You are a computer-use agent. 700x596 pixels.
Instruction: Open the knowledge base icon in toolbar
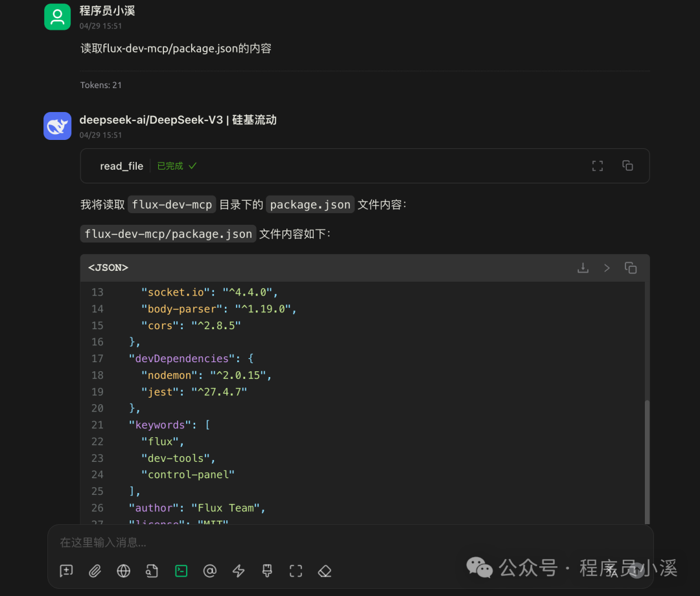click(x=152, y=571)
